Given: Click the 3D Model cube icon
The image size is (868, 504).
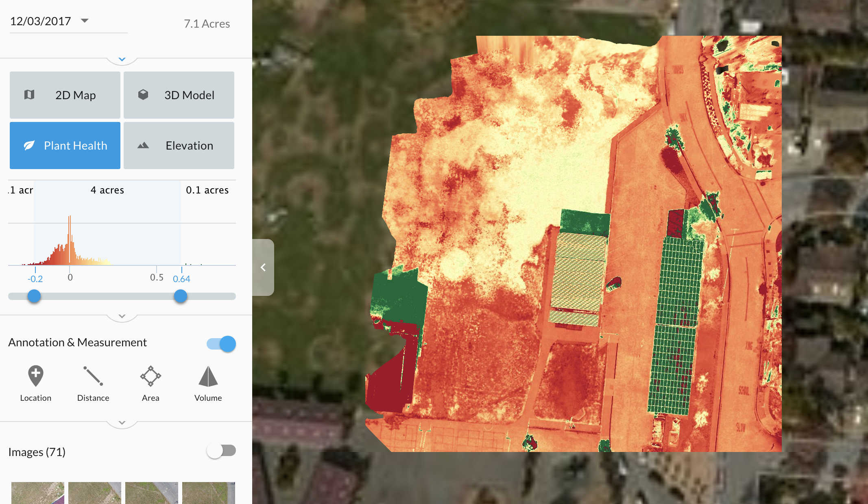Looking at the screenshot, I should pyautogui.click(x=143, y=95).
